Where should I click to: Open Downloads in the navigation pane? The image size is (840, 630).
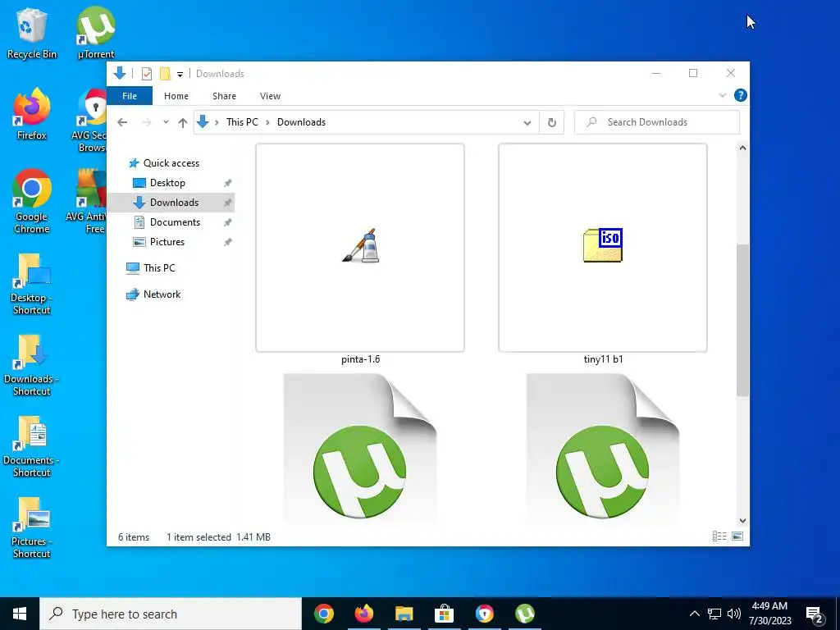174,203
